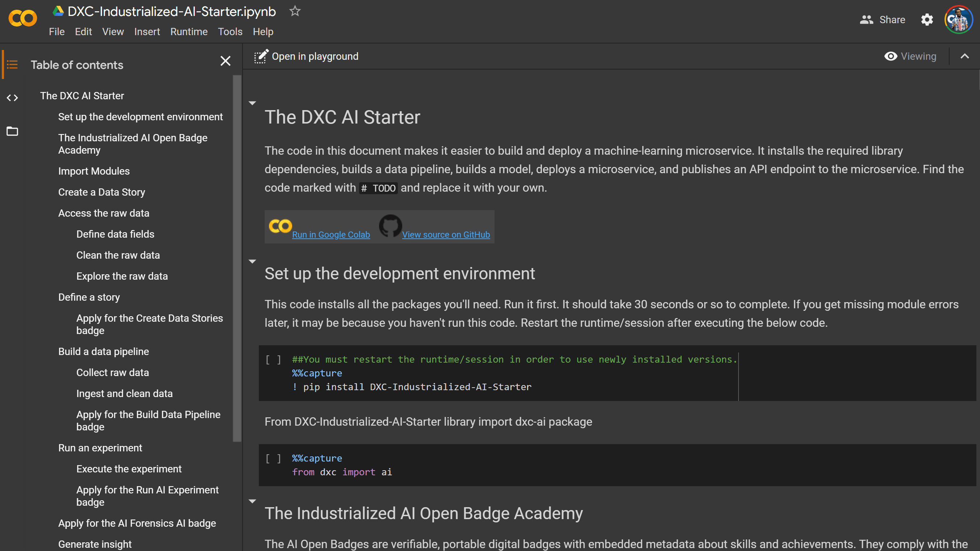Follow the 'View source on GitHub' link
This screenshot has width=980, height=551.
coord(446,235)
